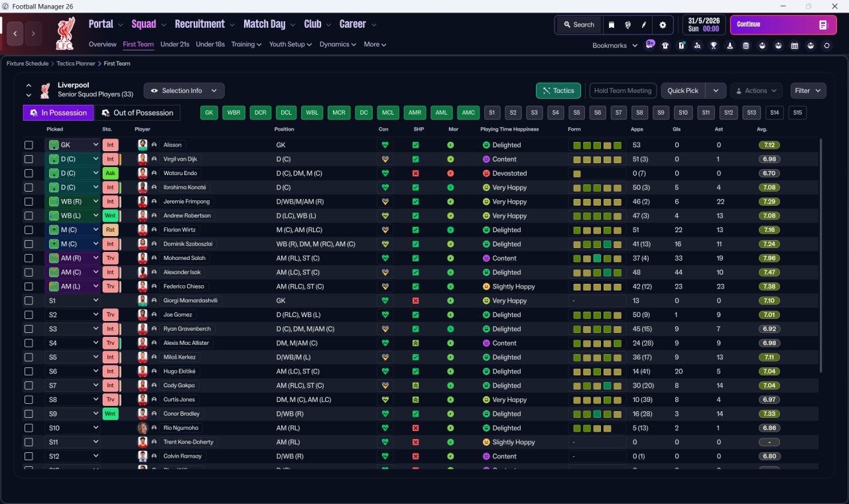This screenshot has width=849, height=504.
Task: Tick the checkbox for Calvin Ramsay
Action: (29, 456)
